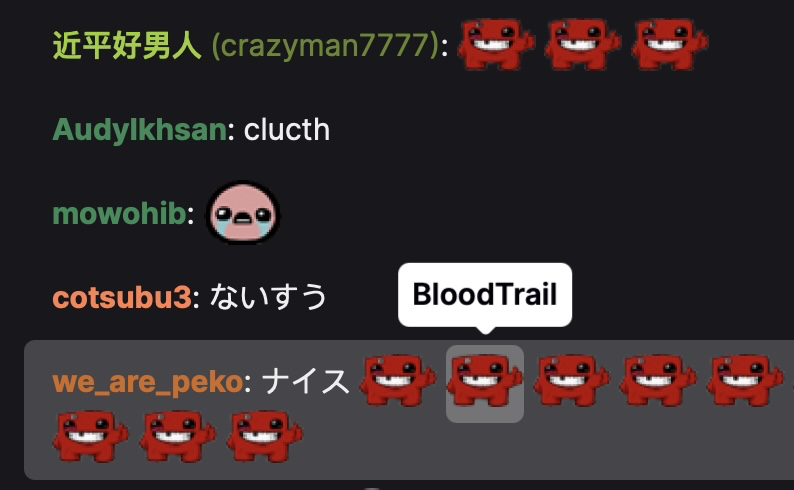Click the highlighted BloodTrail emote under the tooltip
The image size is (794, 490).
485,383
